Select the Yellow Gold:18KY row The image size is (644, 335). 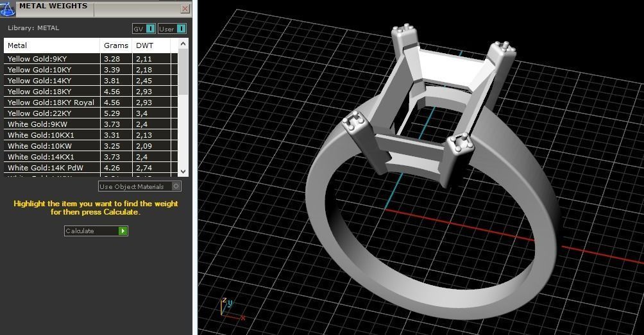pos(91,92)
